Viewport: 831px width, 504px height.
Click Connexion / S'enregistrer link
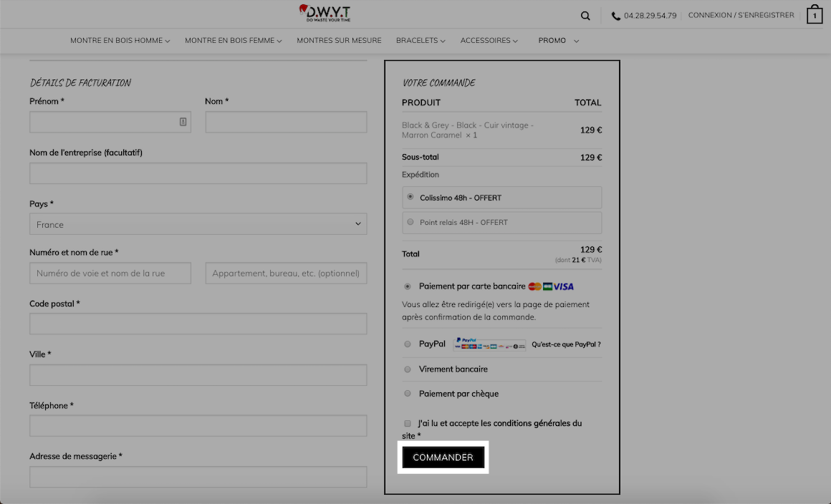741,15
